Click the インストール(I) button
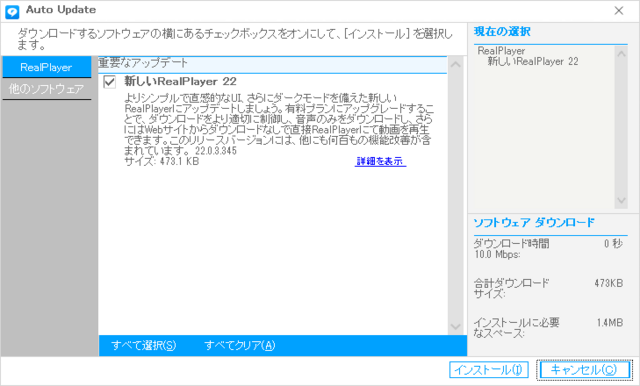This screenshot has height=386, width=640. 489,370
